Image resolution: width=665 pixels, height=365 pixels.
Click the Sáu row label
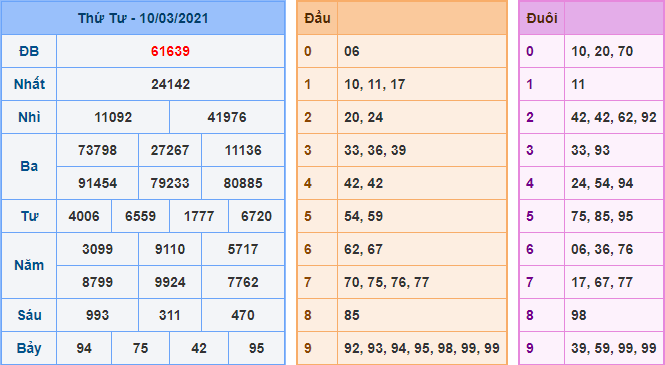[x=29, y=315]
